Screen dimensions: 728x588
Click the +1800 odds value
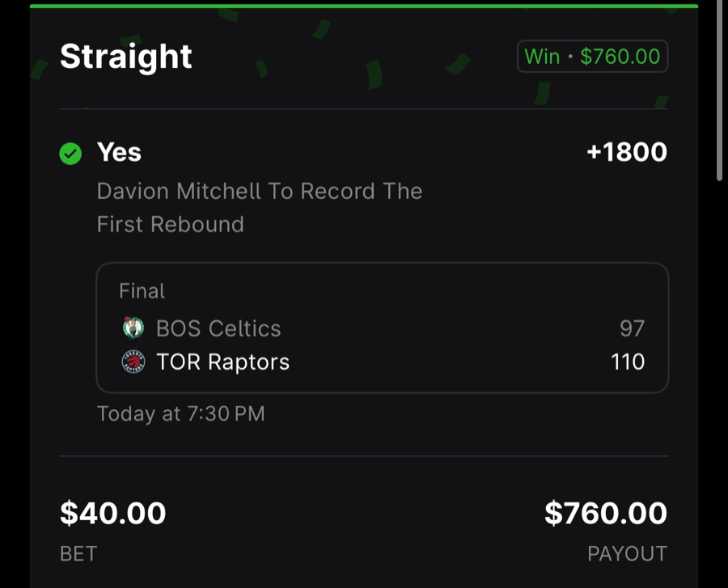click(x=628, y=152)
